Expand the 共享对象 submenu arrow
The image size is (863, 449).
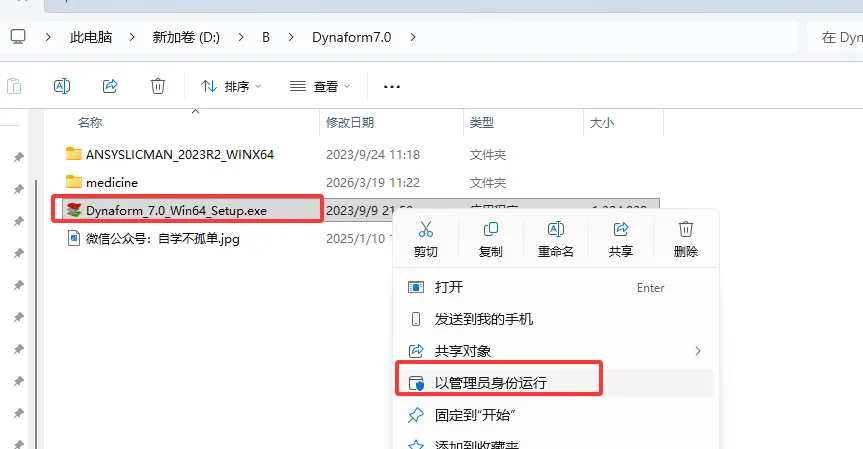[x=698, y=351]
